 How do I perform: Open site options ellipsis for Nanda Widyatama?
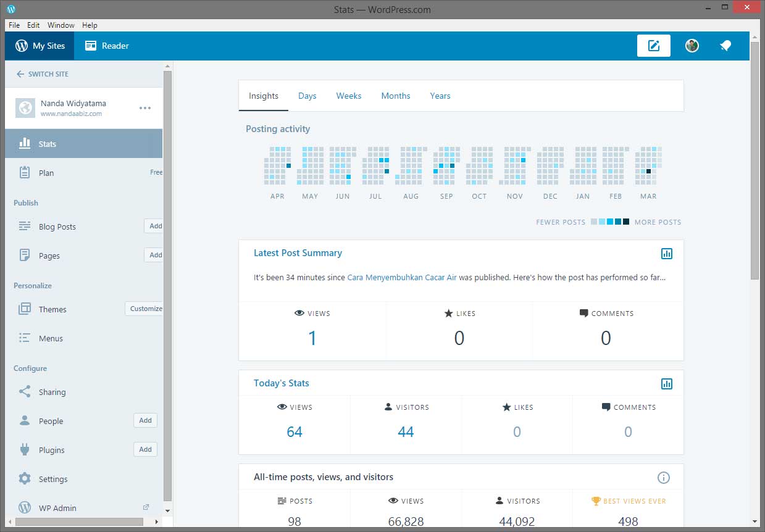[x=145, y=108]
